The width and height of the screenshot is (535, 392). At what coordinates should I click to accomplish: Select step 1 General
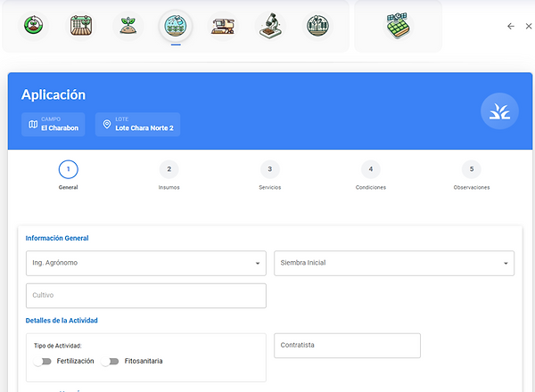point(69,169)
